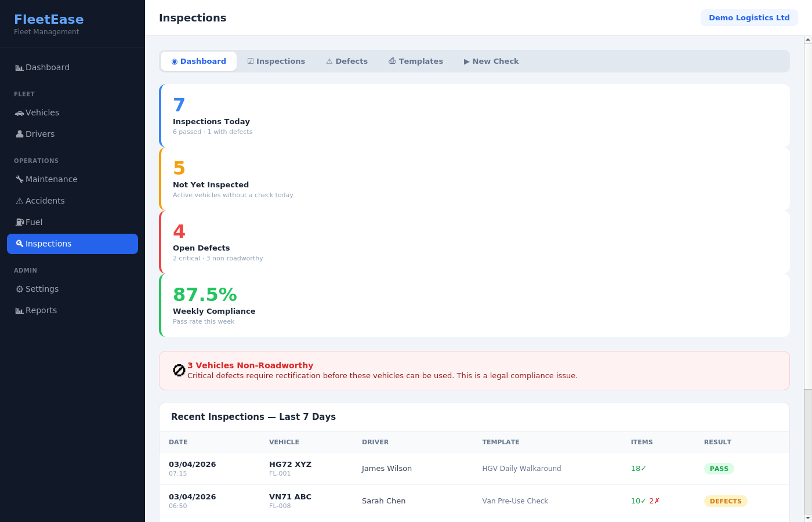The height and width of the screenshot is (522, 812).
Task: Open Drivers using the person icon
Action: click(x=19, y=134)
